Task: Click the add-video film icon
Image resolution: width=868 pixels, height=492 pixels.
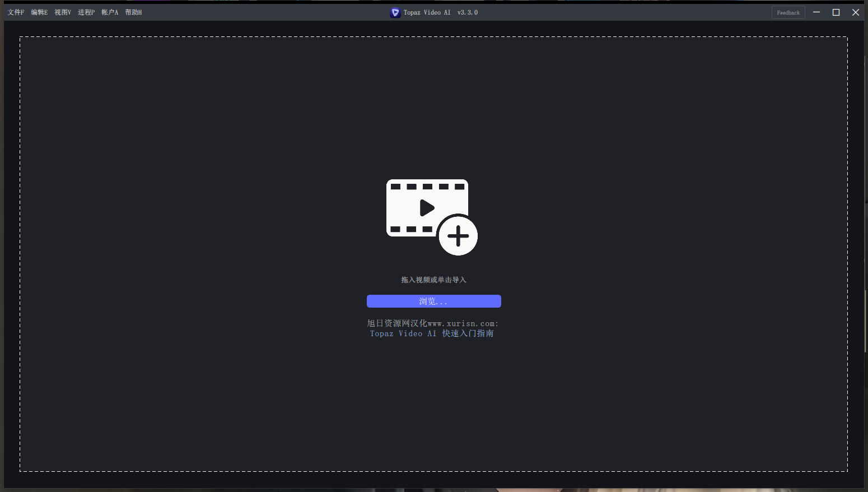Action: [x=432, y=217]
